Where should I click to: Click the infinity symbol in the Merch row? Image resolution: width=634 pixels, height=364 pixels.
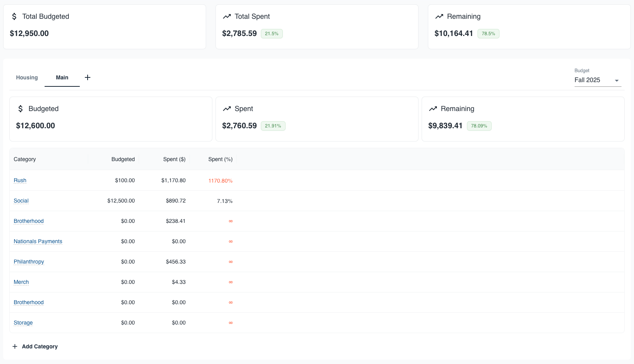tap(230, 282)
